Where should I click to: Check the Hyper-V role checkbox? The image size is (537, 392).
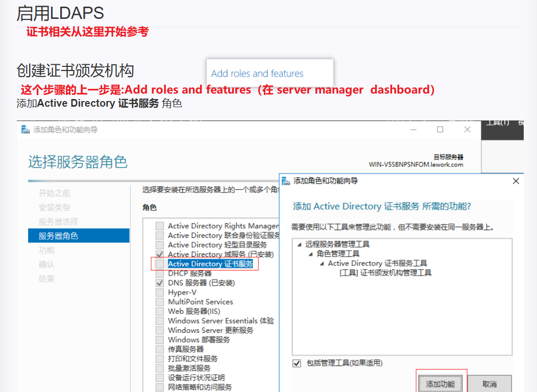(x=160, y=292)
